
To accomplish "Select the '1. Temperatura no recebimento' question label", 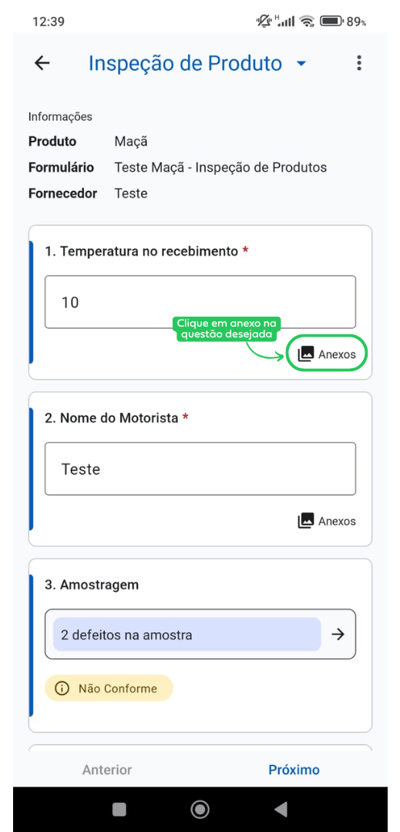I will 142,251.
